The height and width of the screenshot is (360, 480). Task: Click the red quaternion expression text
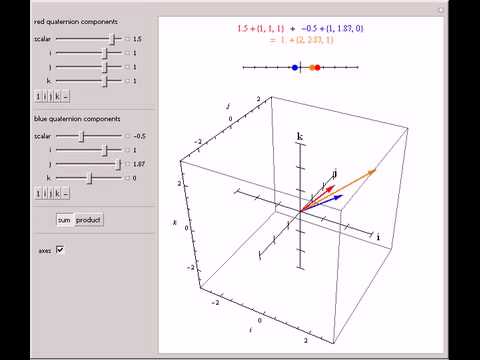tap(261, 29)
